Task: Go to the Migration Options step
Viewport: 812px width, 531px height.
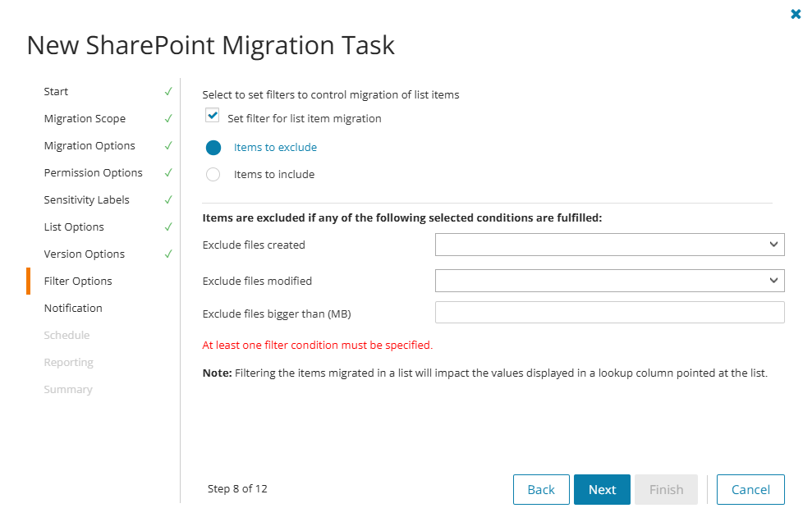Action: coord(89,145)
